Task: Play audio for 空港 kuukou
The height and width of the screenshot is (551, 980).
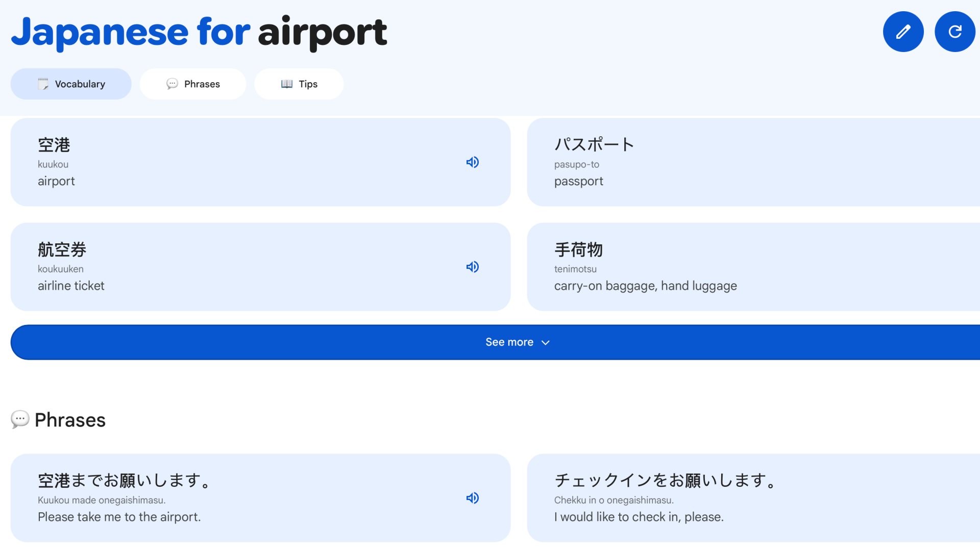Action: coord(473,162)
